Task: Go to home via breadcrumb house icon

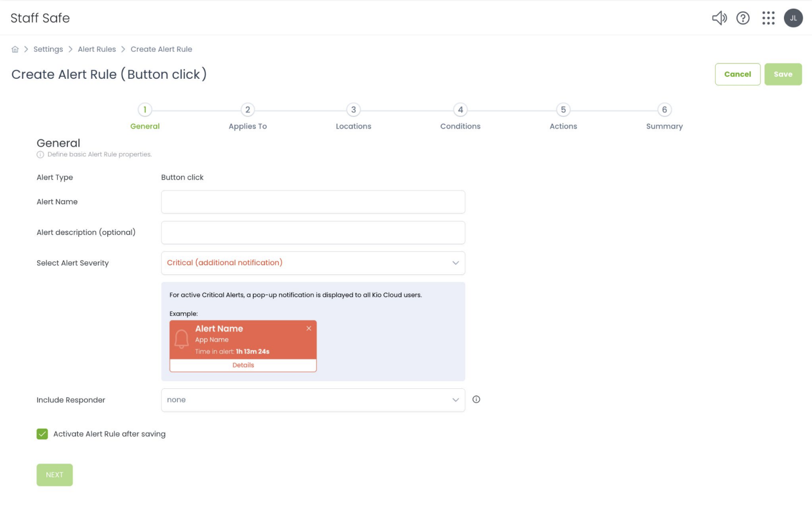Action: tap(15, 50)
